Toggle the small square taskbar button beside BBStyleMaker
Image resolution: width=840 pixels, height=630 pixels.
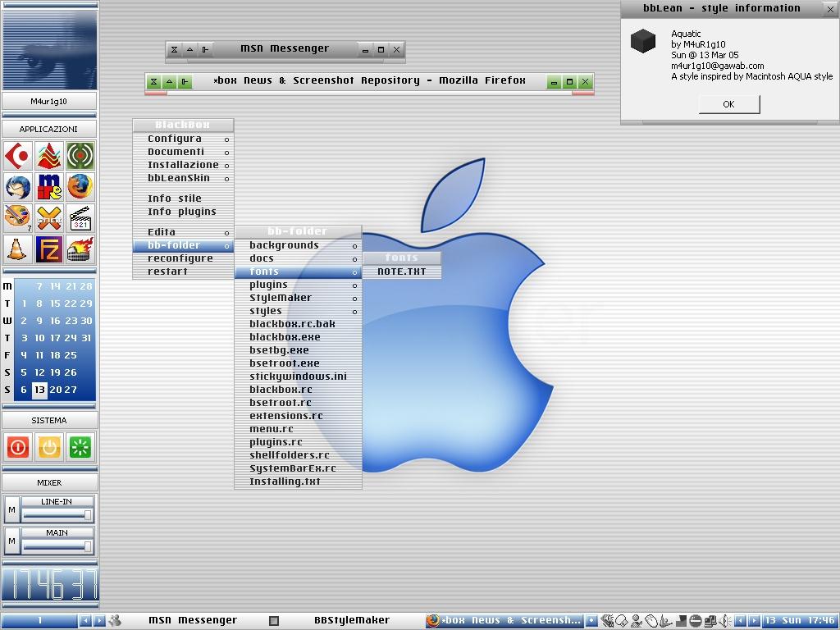pyautogui.click(x=274, y=620)
